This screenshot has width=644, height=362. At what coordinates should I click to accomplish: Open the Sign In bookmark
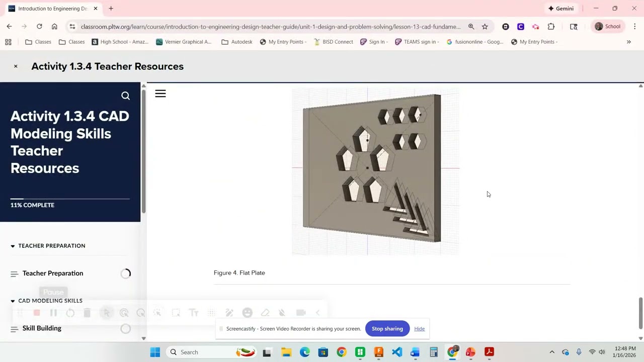[374, 42]
